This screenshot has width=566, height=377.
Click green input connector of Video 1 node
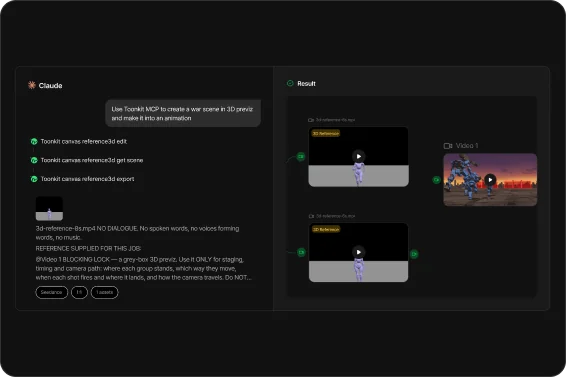pos(436,179)
